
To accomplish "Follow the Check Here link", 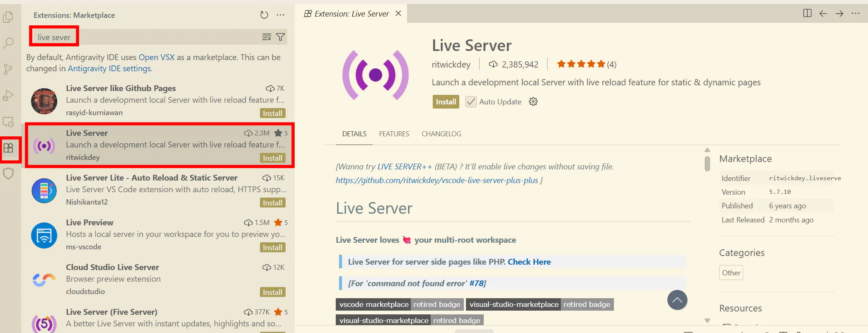I will (529, 262).
